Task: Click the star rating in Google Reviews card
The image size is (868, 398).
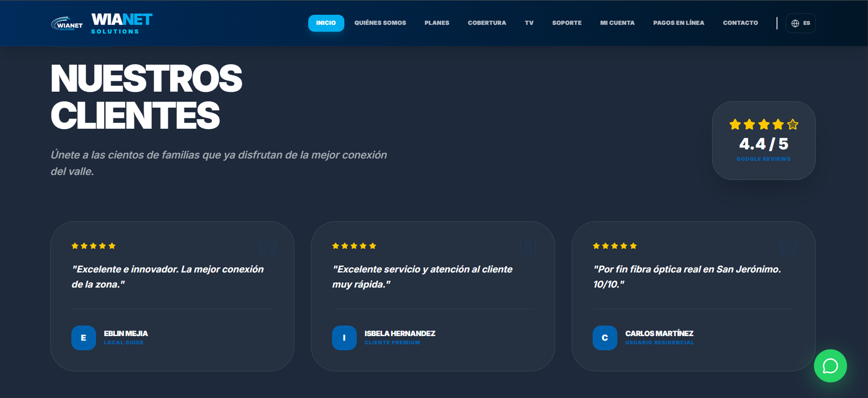Action: click(x=764, y=125)
